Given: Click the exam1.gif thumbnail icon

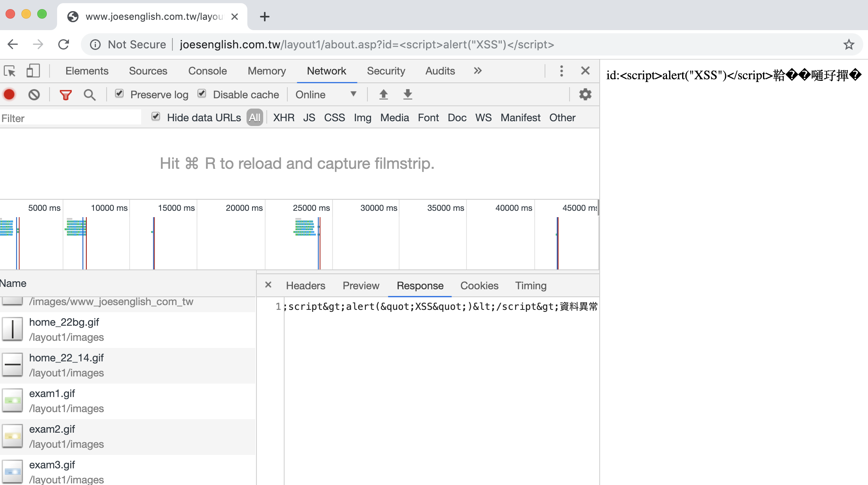Looking at the screenshot, I should tap(13, 401).
